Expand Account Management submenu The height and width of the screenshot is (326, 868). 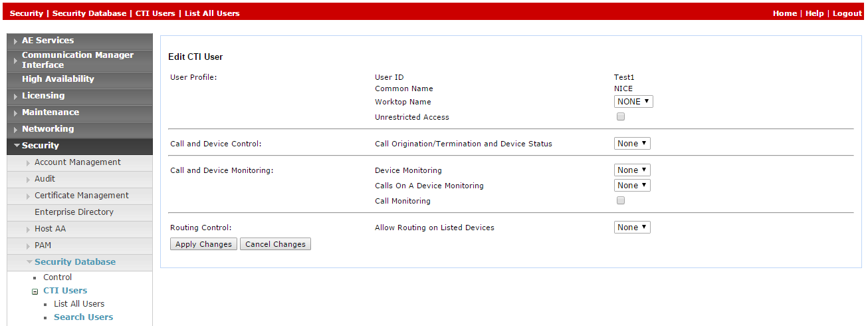[x=79, y=162]
